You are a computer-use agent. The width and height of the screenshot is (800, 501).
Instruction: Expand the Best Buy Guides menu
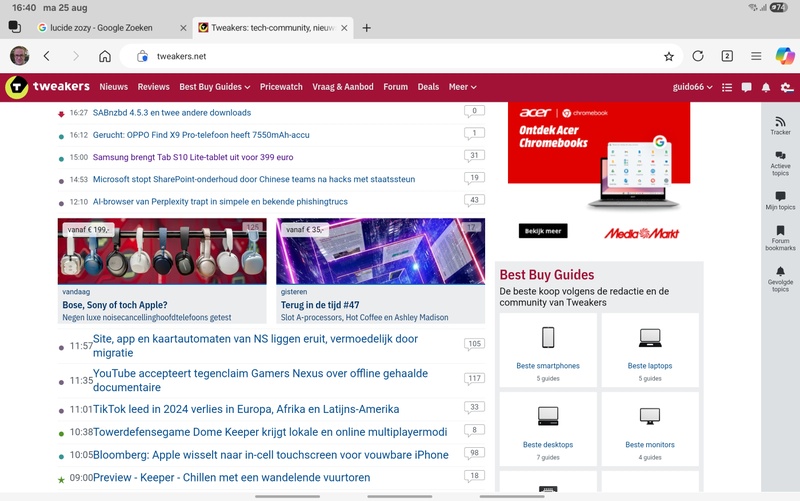point(215,87)
